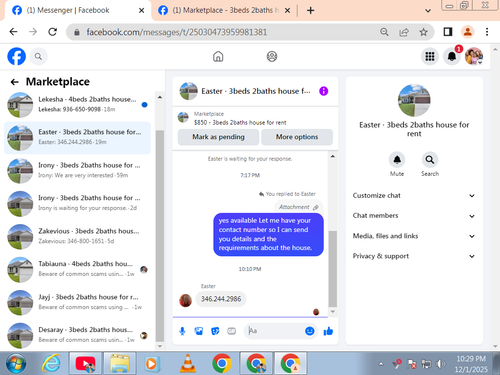Mark listing as pending
The image size is (500, 375).
pos(218,137)
